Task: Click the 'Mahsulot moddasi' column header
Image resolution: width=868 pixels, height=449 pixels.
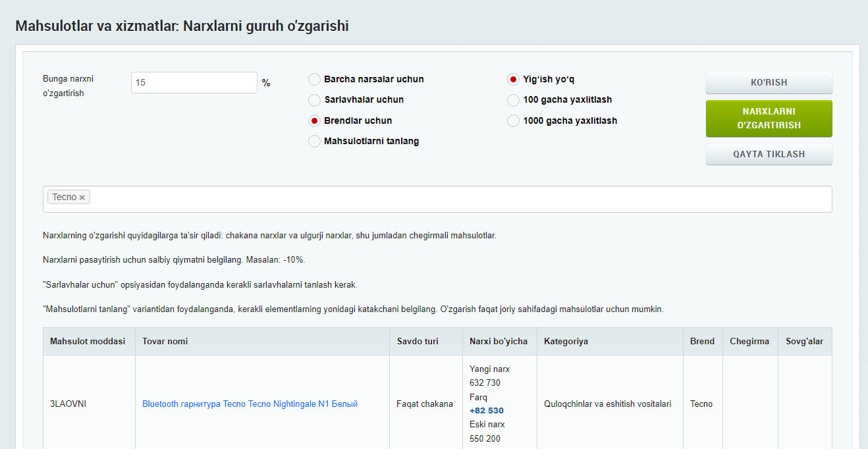Action: pyautogui.click(x=88, y=341)
